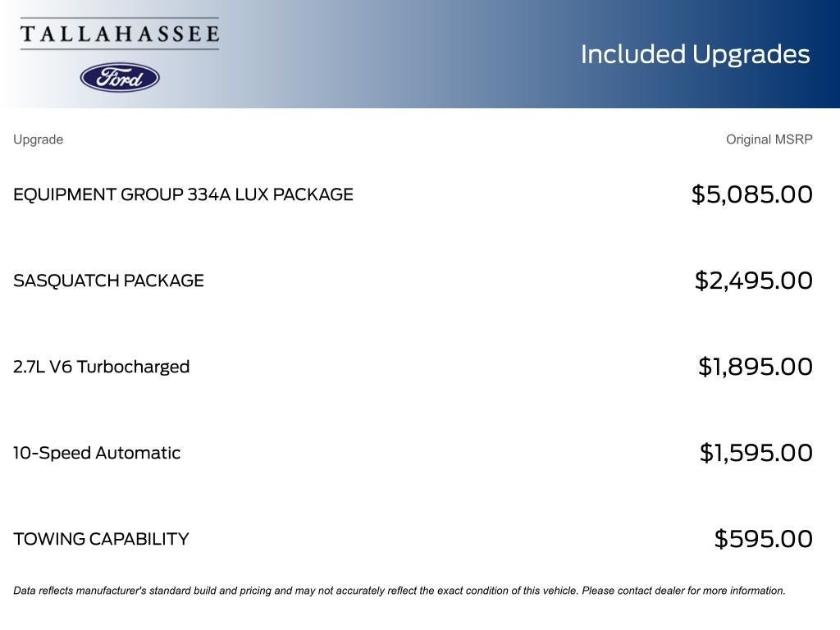Select the 2.7L V6 Turbocharged upgrade
This screenshot has height=630, width=840.
pos(101,367)
